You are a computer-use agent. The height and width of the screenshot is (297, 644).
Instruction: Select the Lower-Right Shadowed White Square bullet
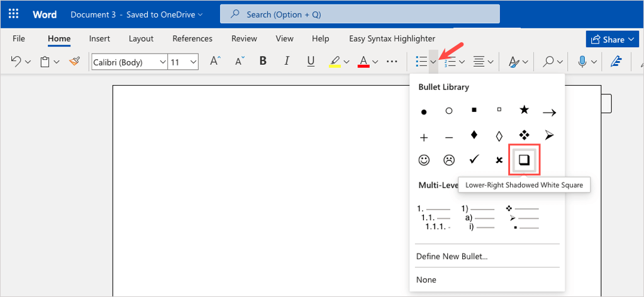click(x=524, y=160)
